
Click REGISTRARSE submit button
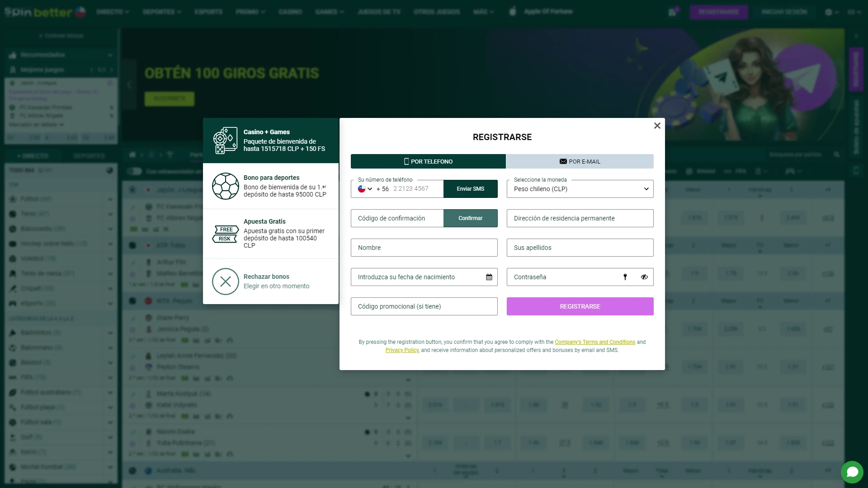click(580, 306)
